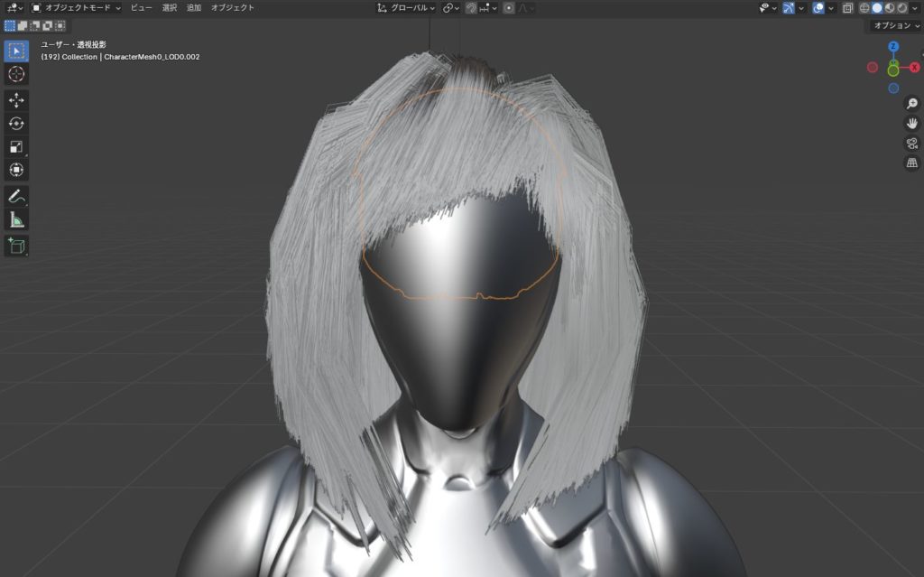Toggle X-ray display mode

(847, 8)
